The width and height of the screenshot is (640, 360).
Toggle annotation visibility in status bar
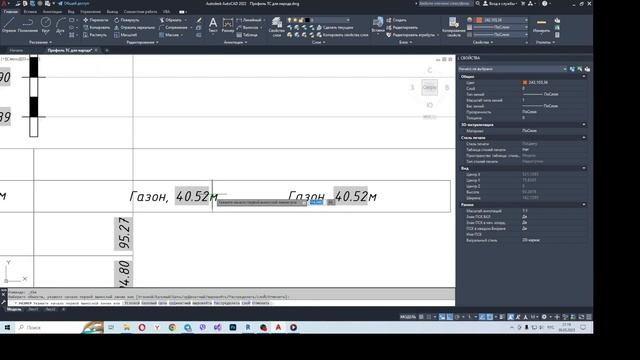click(511, 317)
